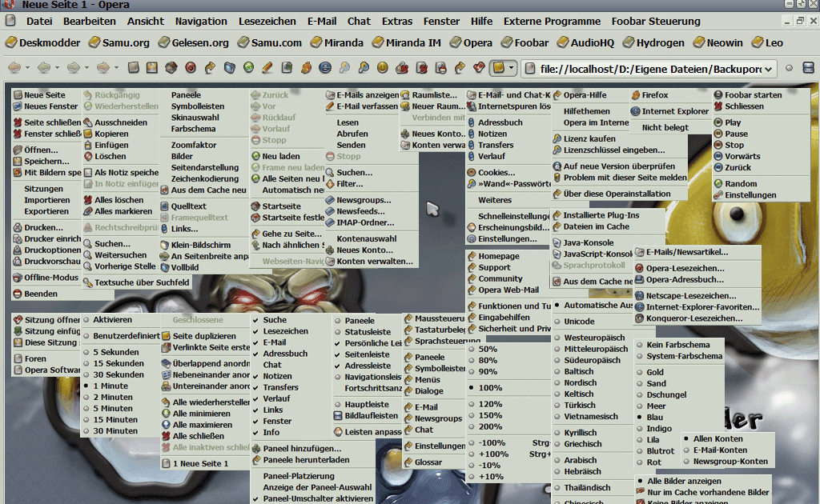Click the rightmost forward arrow icon
Image resolution: width=820 pixels, height=504 pixels.
coord(103,68)
